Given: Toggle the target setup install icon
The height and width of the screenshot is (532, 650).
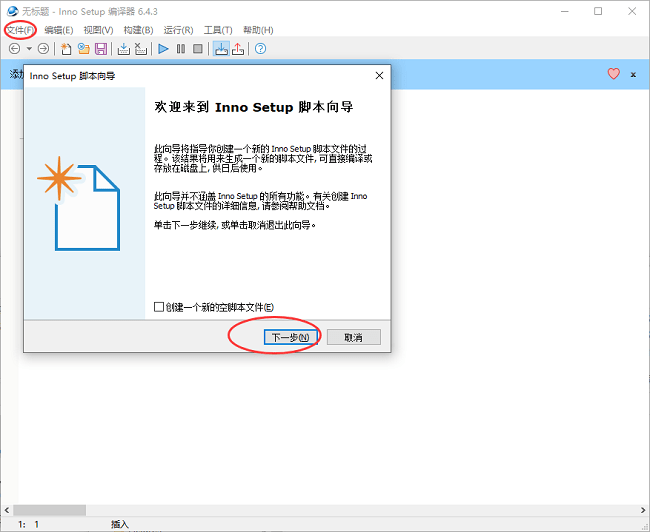Looking at the screenshot, I should coord(221,49).
